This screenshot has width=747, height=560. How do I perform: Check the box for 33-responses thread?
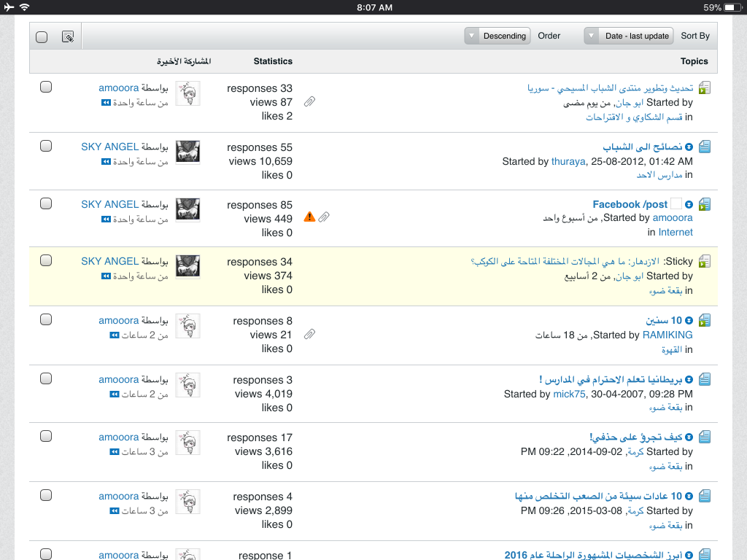(46, 87)
